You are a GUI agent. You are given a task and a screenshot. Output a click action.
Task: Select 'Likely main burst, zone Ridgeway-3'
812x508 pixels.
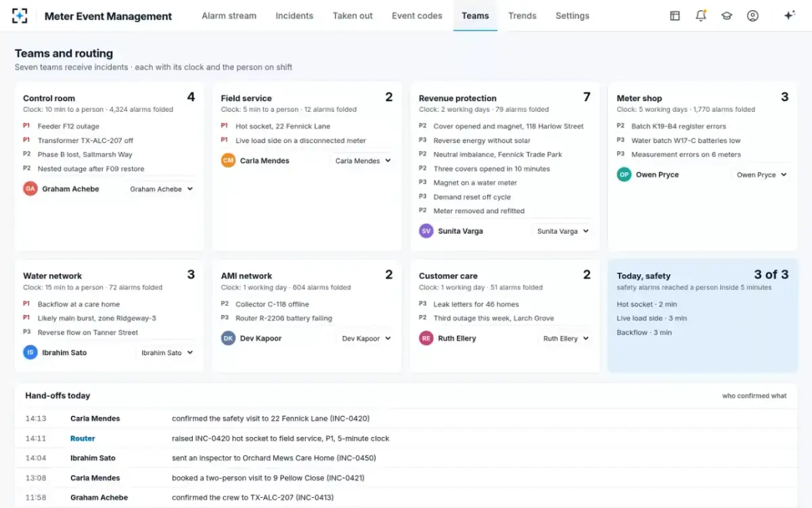pos(97,318)
